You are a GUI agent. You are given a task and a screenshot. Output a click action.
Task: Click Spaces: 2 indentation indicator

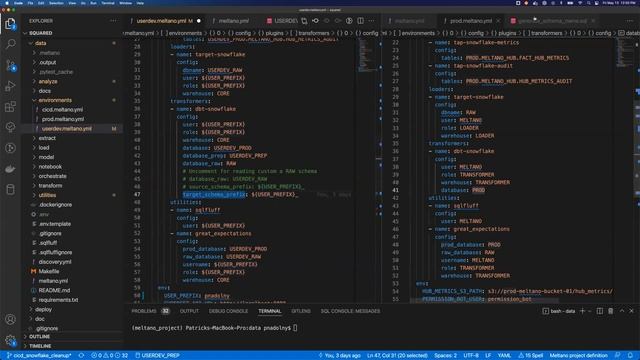click(445, 356)
